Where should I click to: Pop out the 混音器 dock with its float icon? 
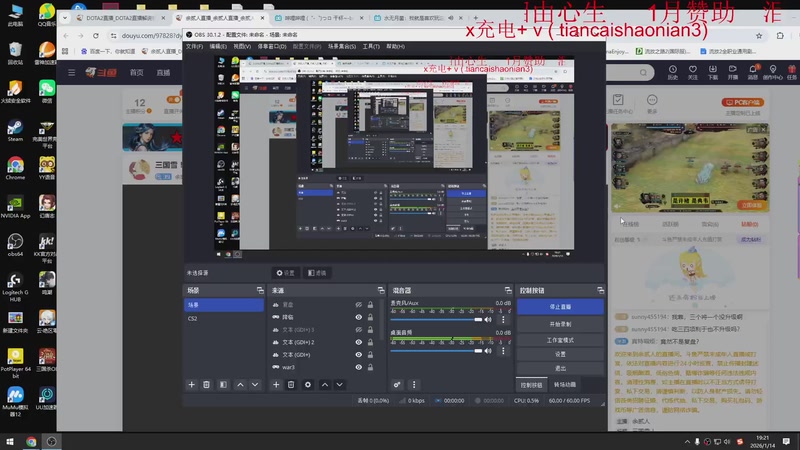click(508, 290)
